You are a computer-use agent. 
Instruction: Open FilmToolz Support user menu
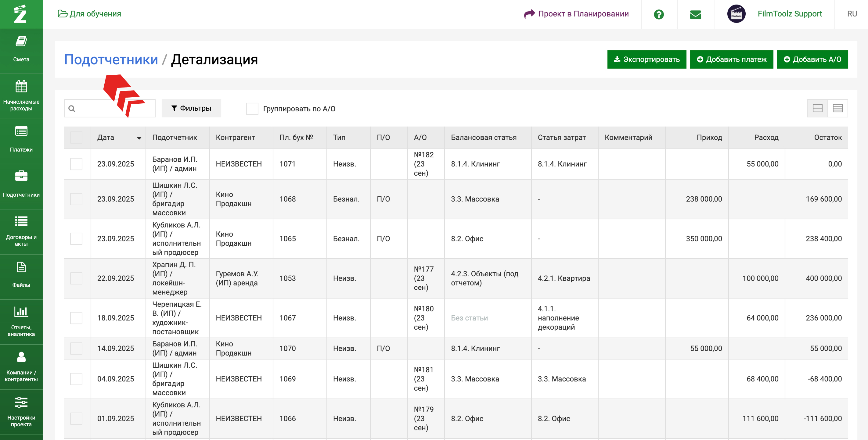click(790, 14)
